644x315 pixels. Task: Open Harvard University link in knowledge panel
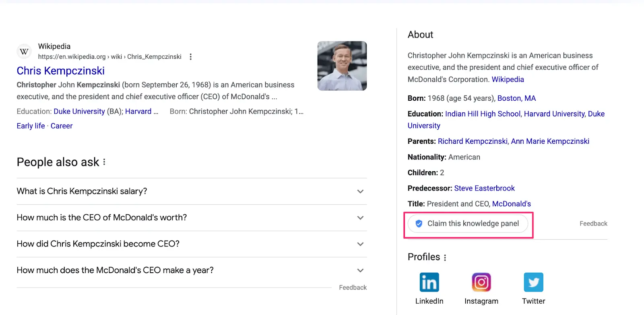[x=554, y=114]
